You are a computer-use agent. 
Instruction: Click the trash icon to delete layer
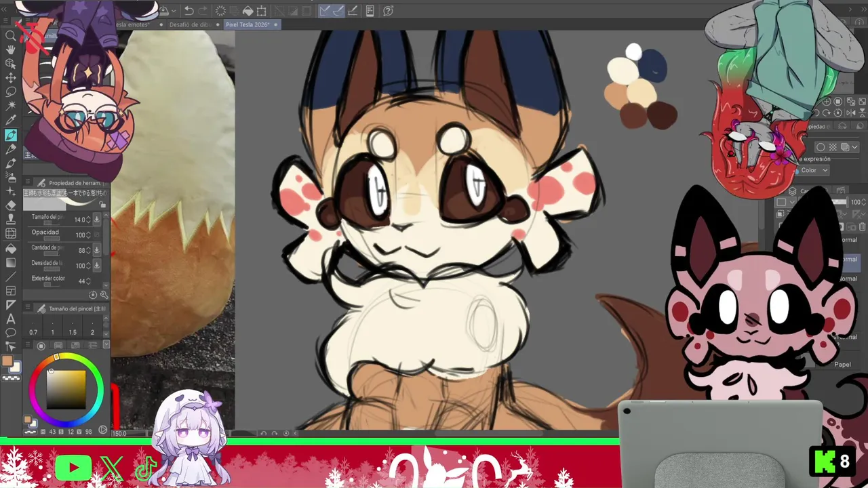tap(863, 227)
